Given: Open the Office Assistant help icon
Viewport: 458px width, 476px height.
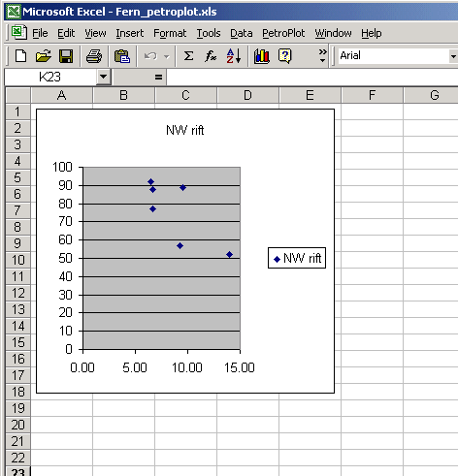Looking at the screenshot, I should click(285, 56).
